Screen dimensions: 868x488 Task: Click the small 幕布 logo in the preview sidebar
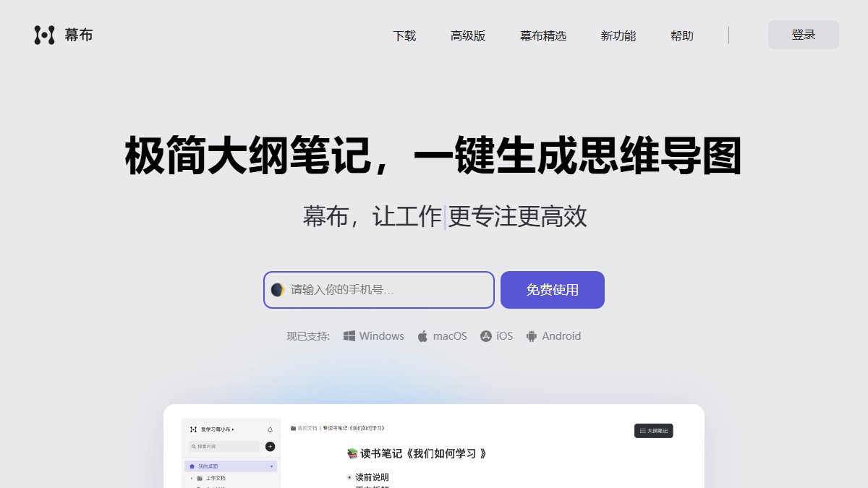(193, 429)
